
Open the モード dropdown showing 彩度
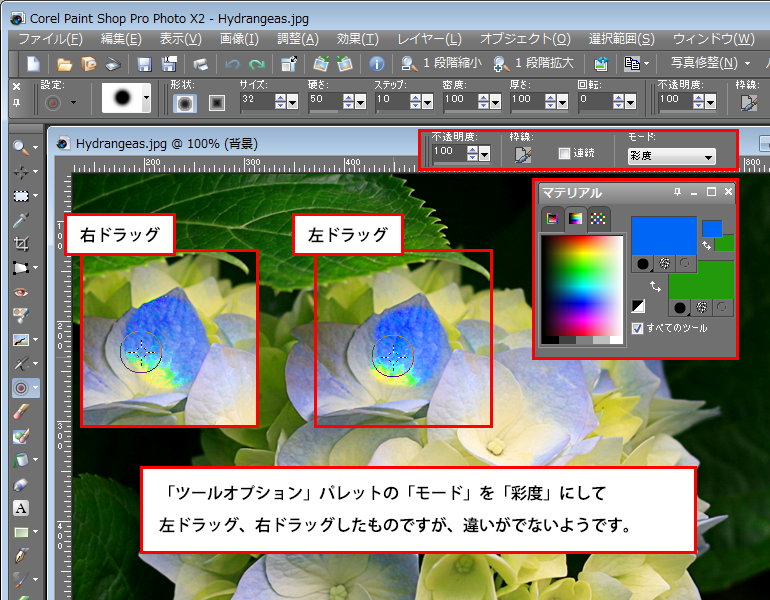671,157
